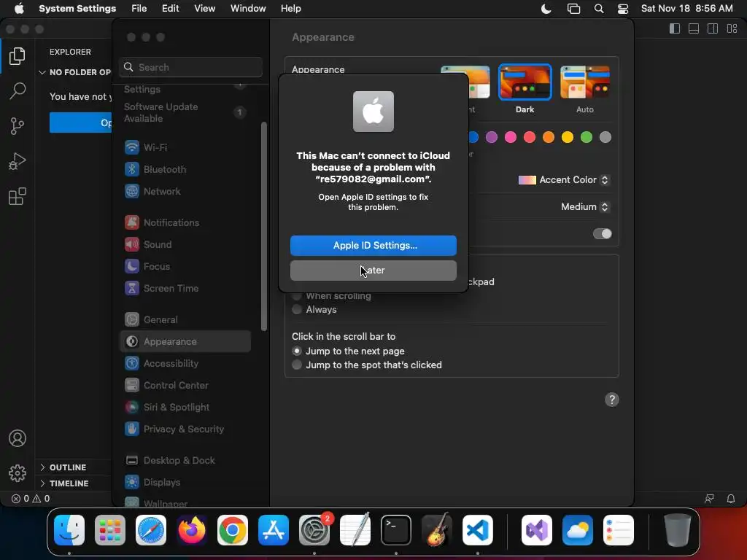
Task: Click blue Open button in VS Code Explorer
Action: tap(80, 122)
